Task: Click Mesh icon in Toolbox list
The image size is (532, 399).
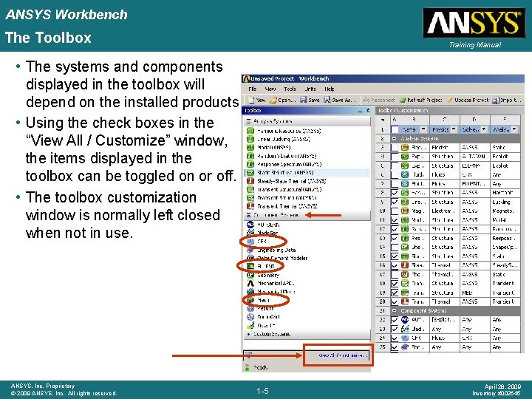Action: (250, 300)
